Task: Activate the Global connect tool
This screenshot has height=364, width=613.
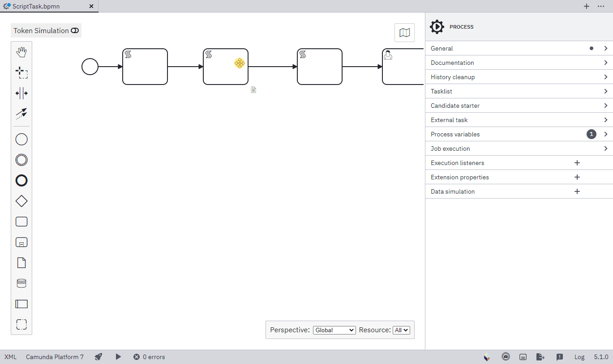Action: 21,114
